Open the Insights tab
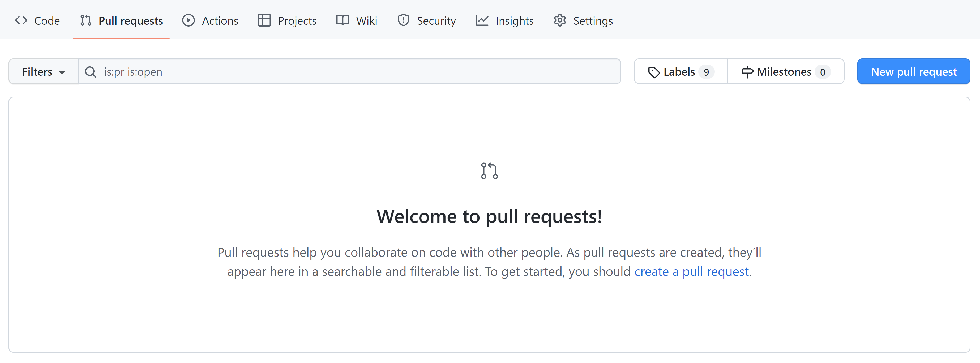 514,21
